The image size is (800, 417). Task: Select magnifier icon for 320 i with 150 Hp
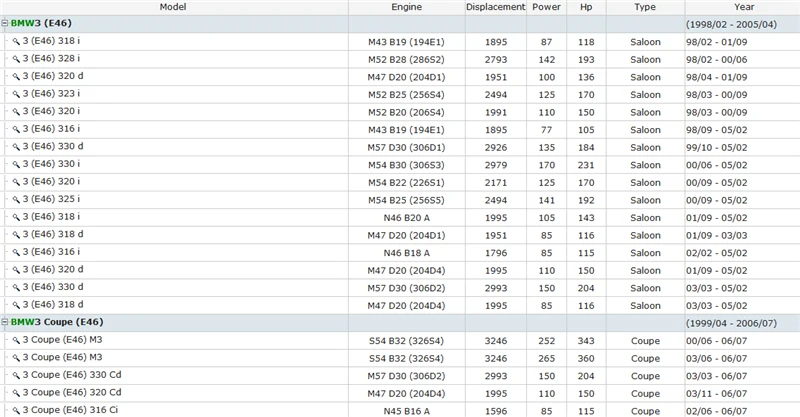click(16, 112)
